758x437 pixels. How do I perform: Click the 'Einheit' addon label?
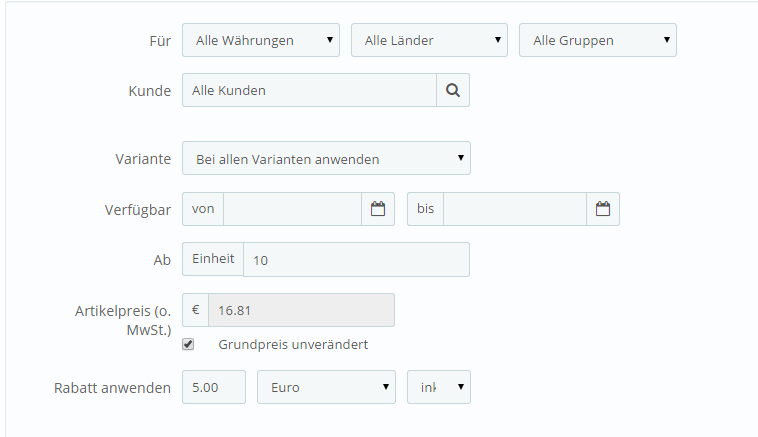[x=213, y=259]
